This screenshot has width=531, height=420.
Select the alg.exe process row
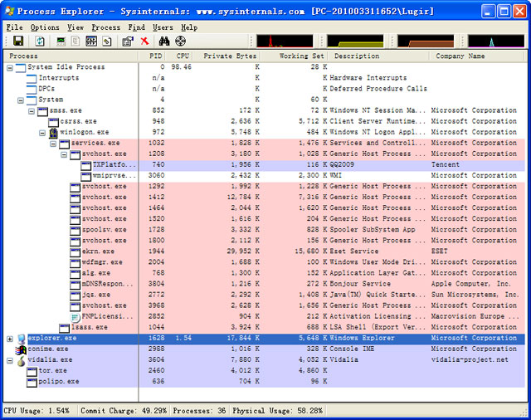tap(264, 273)
